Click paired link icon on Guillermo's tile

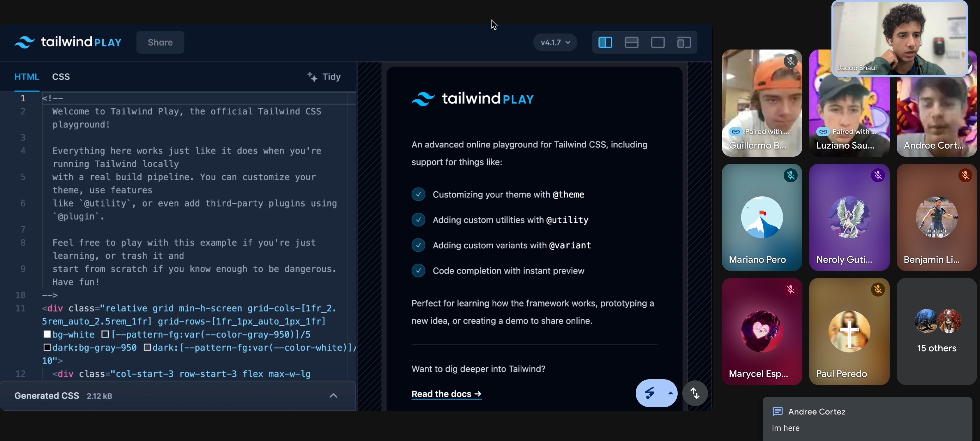(x=736, y=131)
